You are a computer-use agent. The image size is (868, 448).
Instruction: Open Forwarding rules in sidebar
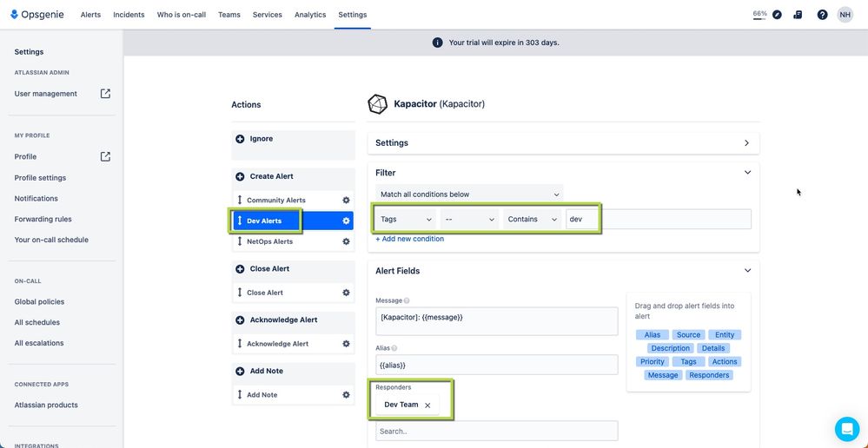(x=43, y=219)
